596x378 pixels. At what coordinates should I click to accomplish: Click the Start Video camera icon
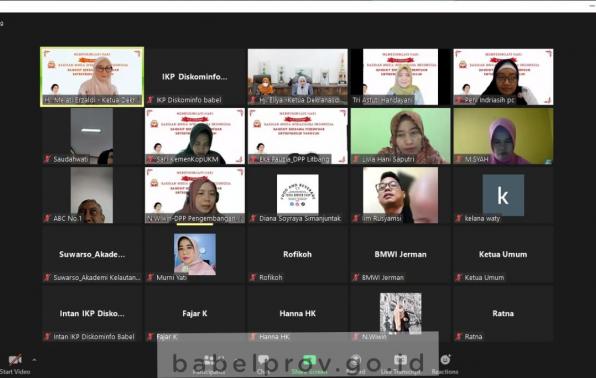pos(15,359)
